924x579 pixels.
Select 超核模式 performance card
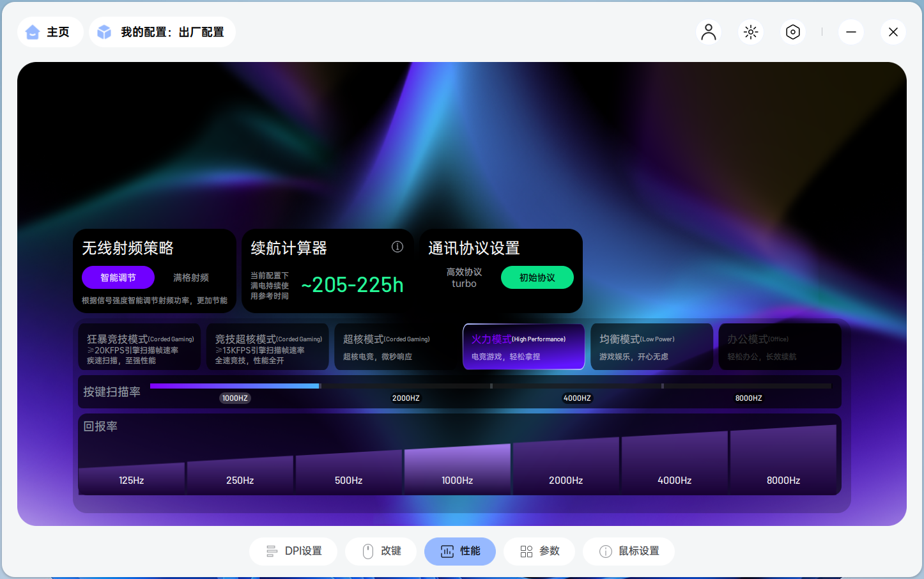pos(396,346)
